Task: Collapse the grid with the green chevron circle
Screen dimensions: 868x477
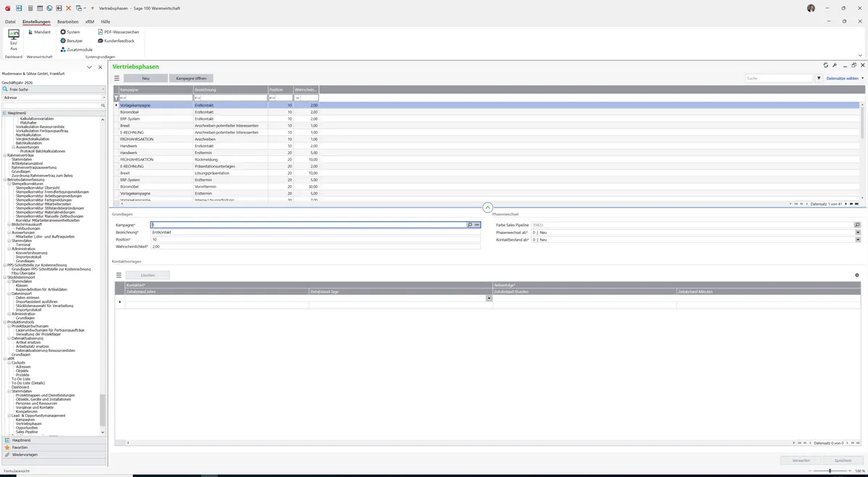Action: point(488,207)
